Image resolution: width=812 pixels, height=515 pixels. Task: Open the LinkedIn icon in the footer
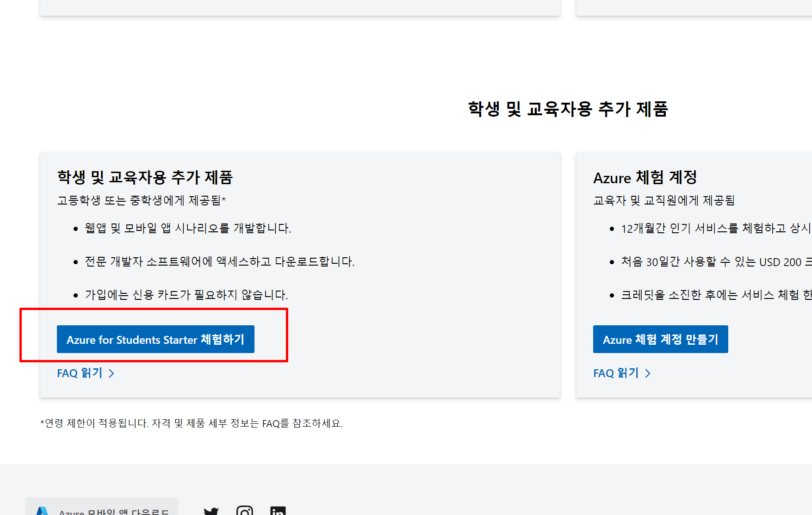tap(278, 510)
